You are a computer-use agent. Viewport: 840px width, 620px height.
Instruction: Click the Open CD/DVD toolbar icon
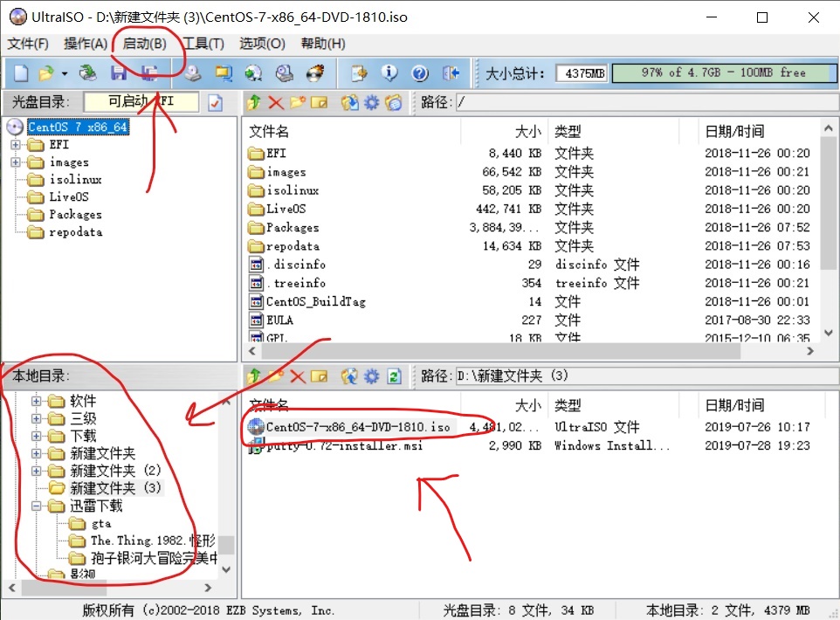click(88, 72)
